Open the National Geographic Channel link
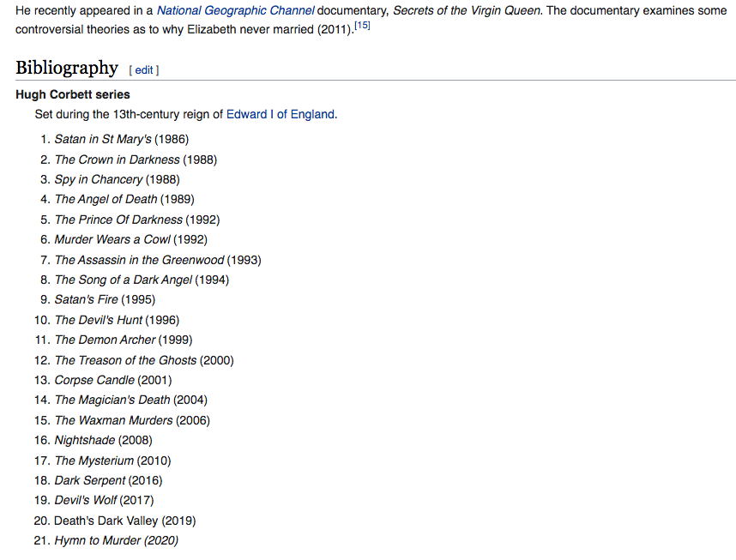The width and height of the screenshot is (736, 560). coord(235,10)
